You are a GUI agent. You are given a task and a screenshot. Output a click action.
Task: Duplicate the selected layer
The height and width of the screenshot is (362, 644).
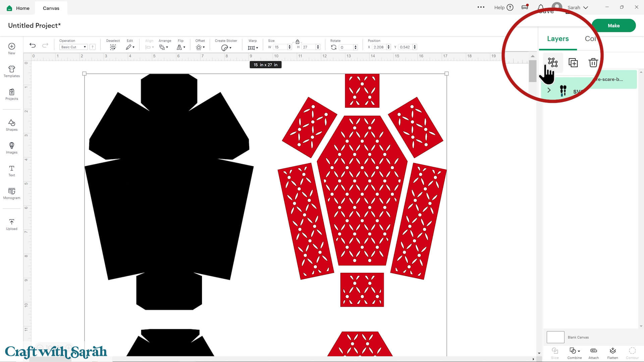(573, 63)
